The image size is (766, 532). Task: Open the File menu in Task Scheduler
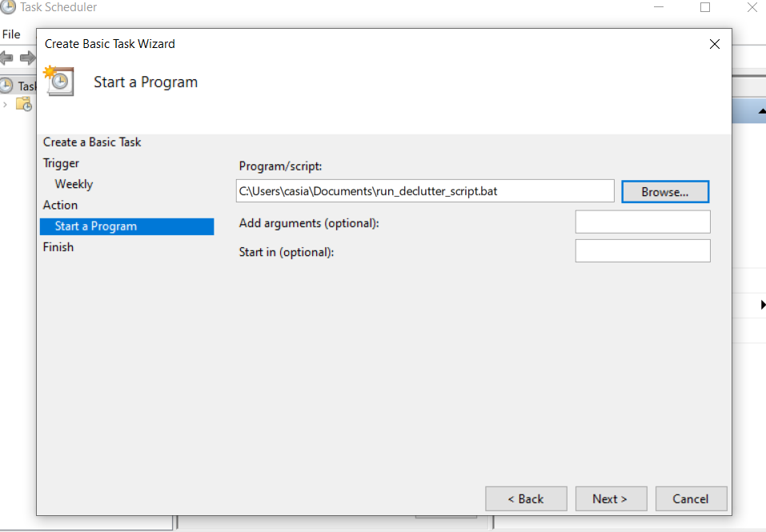pos(11,34)
